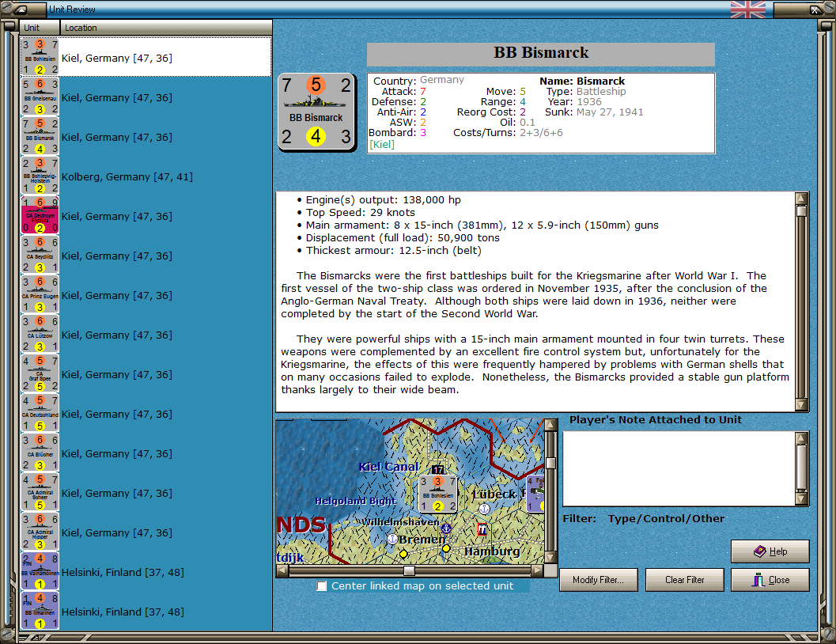Click the description text scrollbar thumb
Screen dimensions: 836x644
801,211
